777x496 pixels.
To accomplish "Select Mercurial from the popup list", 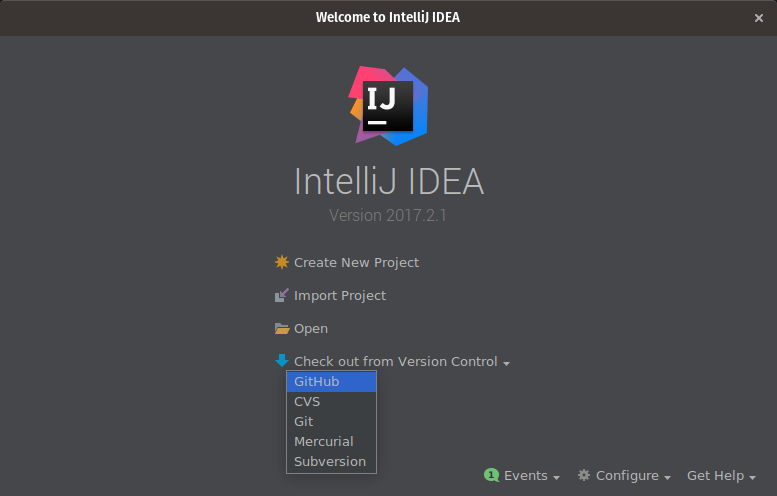I will (323, 441).
